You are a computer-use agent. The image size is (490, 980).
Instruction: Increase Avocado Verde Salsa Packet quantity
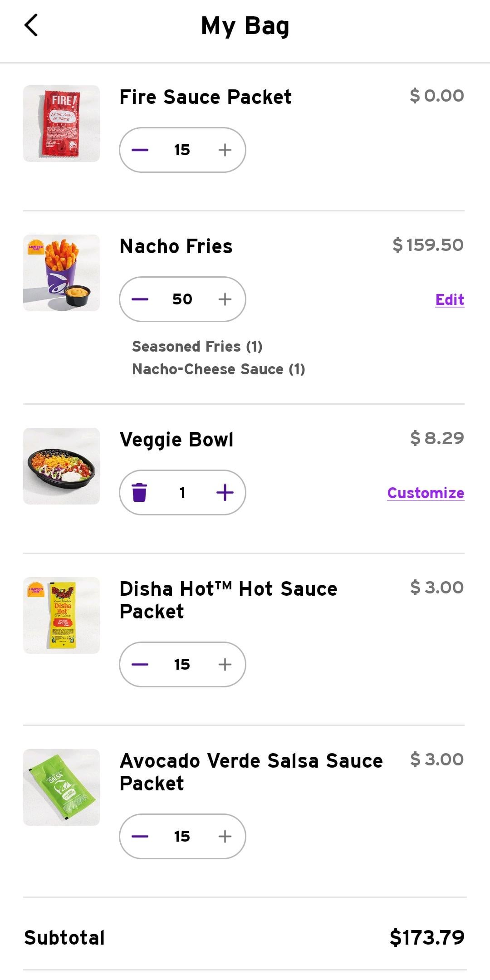225,837
